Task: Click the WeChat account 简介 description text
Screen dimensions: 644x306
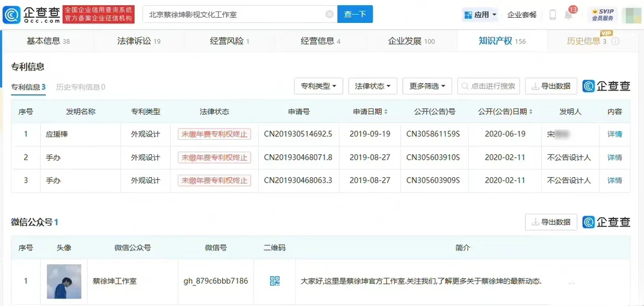Action: (x=421, y=282)
